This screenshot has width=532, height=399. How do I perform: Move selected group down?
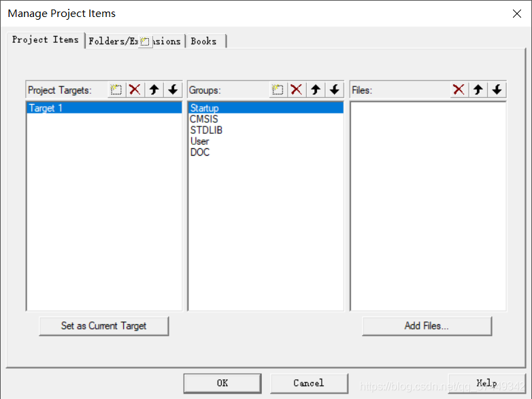335,90
